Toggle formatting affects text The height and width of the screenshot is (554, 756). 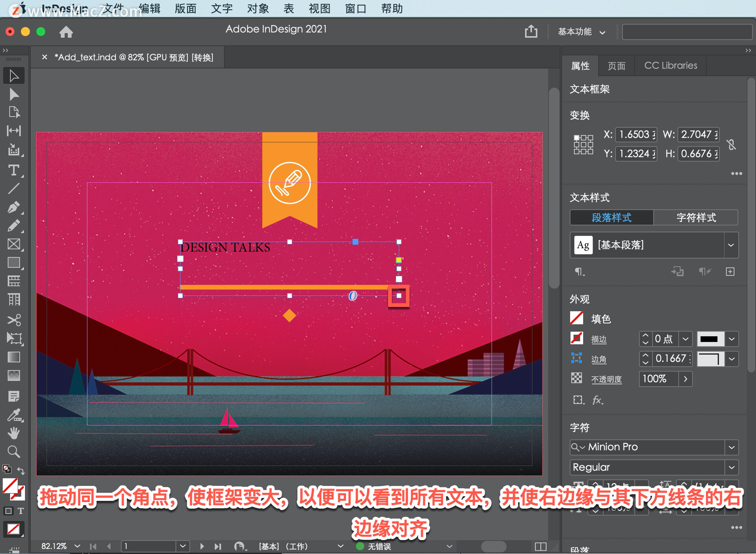tap(21, 511)
